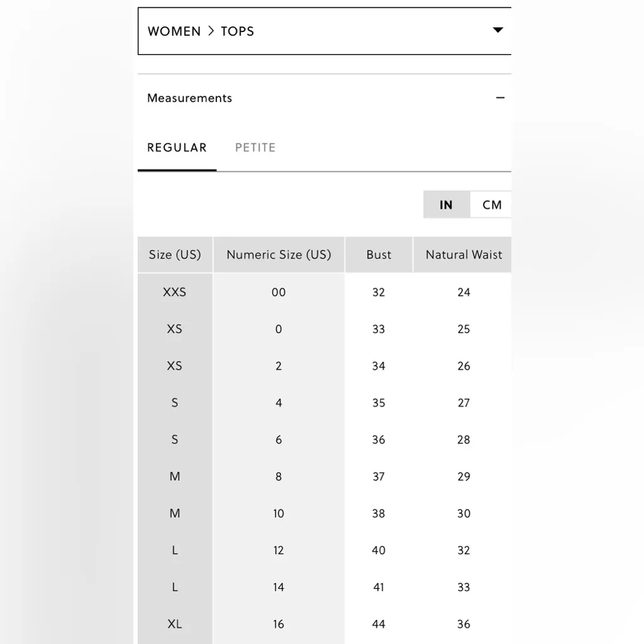
Task: Switch to the Regular sizing tab
Action: 177,148
